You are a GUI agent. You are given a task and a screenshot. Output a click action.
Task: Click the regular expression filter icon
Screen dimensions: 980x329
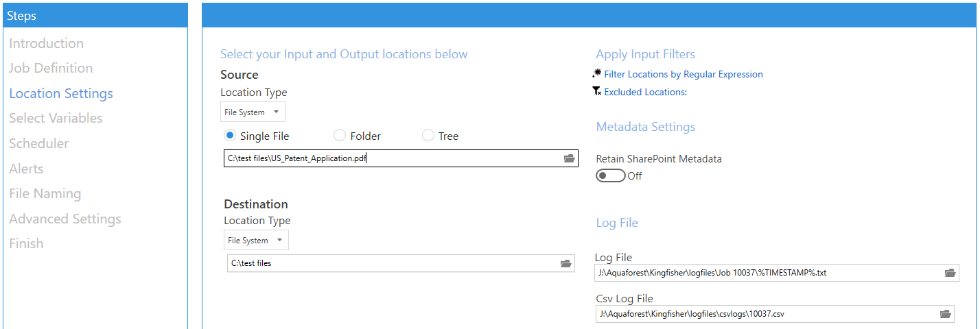pyautogui.click(x=596, y=73)
